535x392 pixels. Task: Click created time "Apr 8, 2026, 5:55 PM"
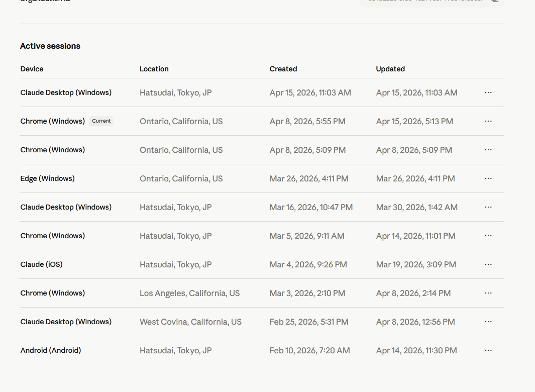[x=307, y=121]
